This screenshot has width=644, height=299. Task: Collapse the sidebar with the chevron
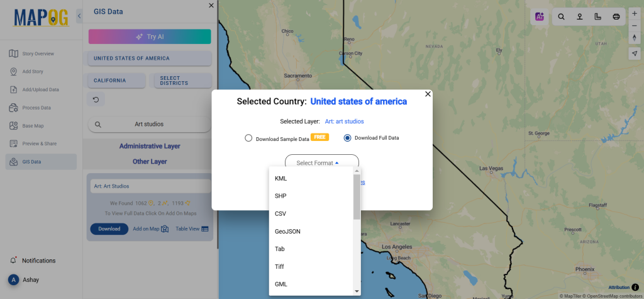(79, 16)
